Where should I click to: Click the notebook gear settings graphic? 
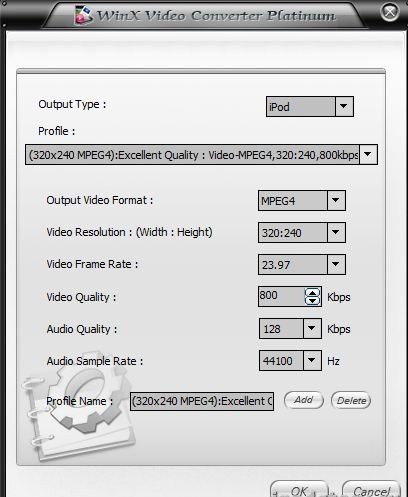78,407
